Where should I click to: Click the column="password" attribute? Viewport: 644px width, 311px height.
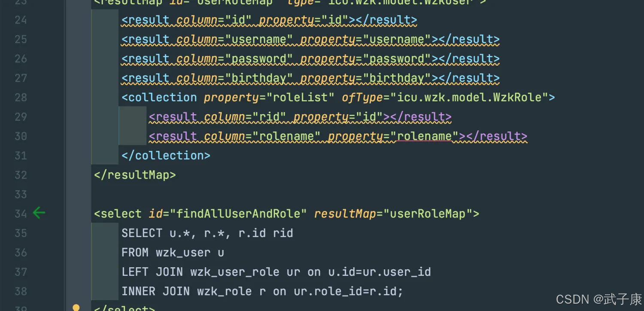click(x=235, y=59)
